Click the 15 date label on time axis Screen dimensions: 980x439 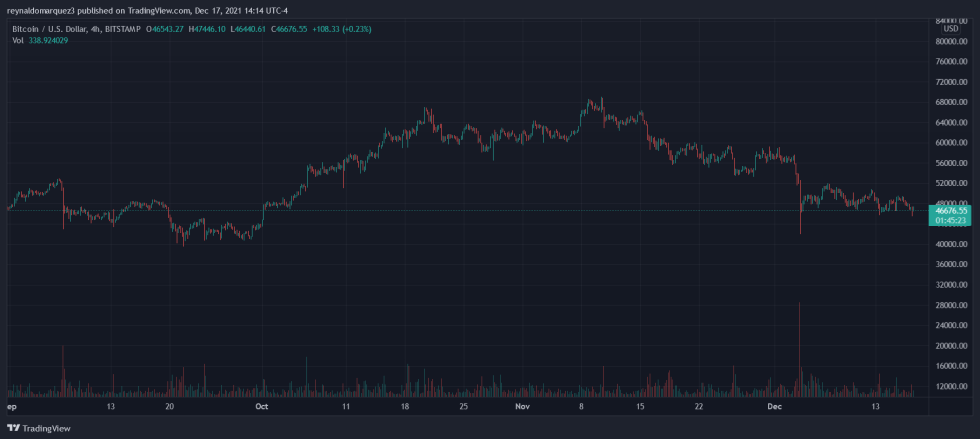click(640, 406)
